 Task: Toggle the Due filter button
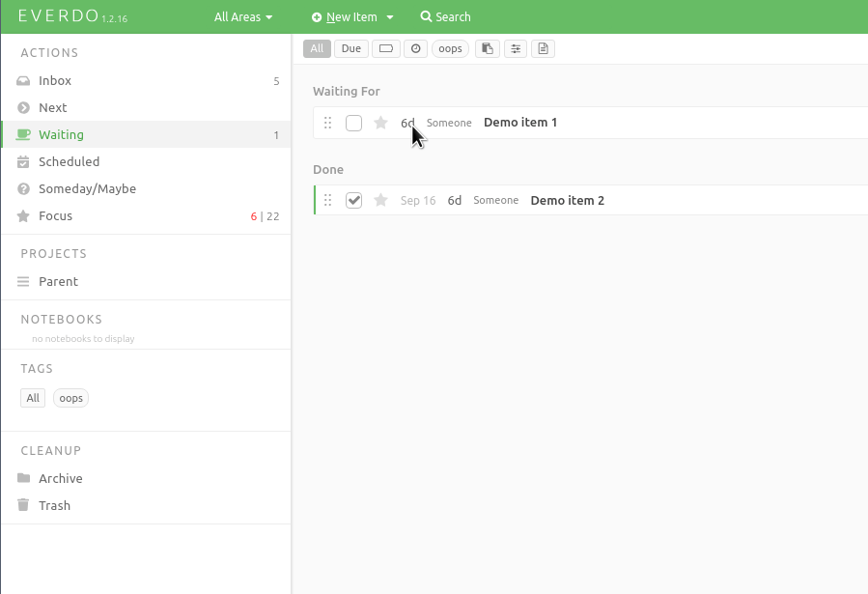[350, 48]
